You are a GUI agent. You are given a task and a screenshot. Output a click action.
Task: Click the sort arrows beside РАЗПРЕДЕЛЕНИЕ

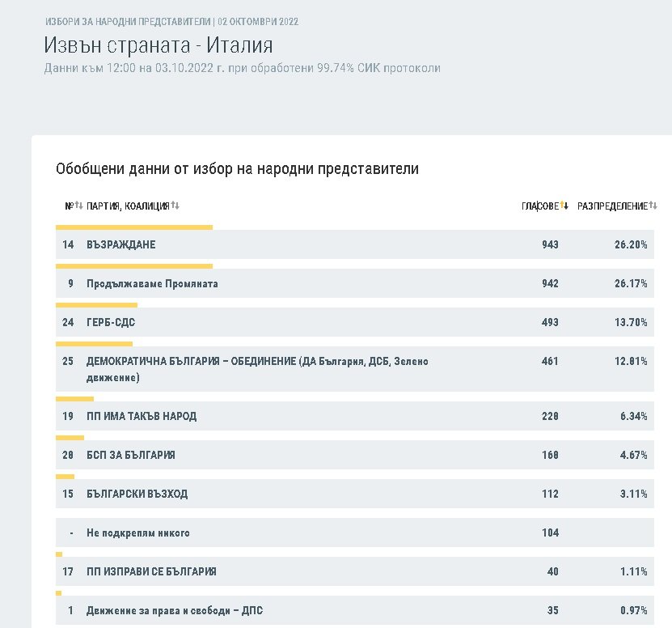(x=653, y=206)
